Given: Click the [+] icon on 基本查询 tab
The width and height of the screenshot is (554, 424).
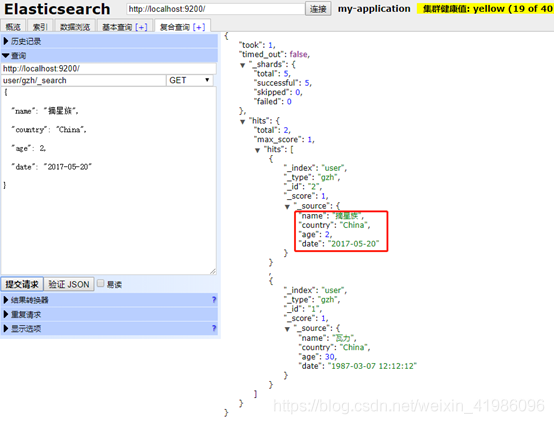Looking at the screenshot, I should 141,27.
